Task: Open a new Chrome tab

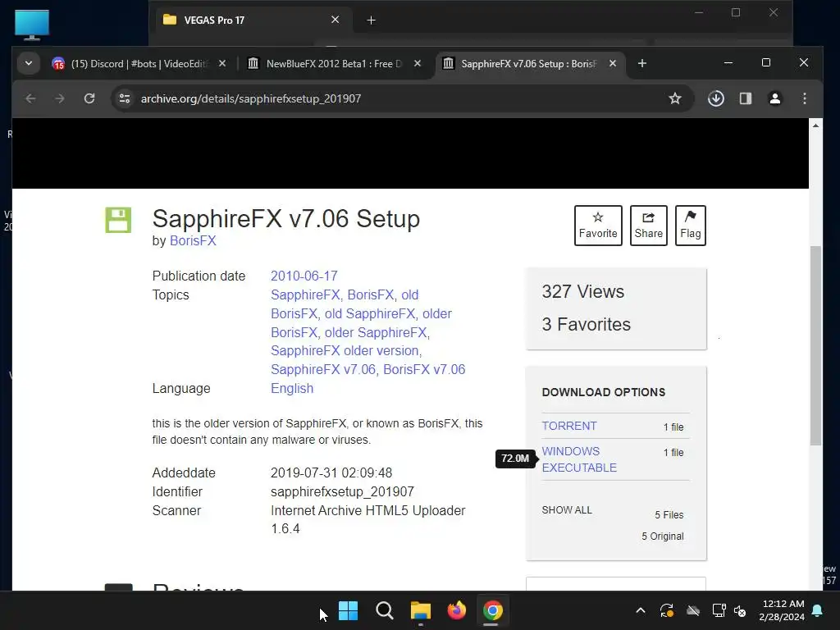Action: [641, 64]
